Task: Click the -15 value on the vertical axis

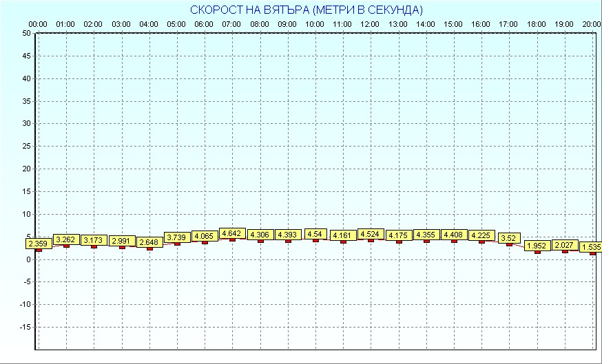Action: (25, 327)
